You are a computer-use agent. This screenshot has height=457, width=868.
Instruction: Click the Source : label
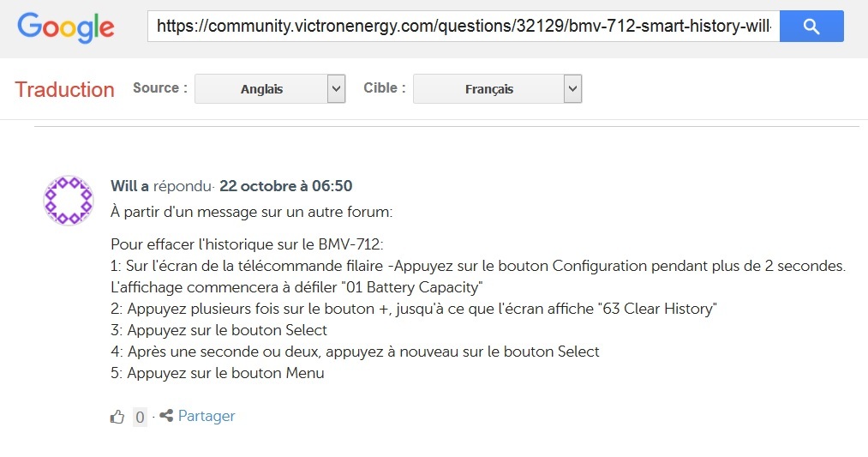click(160, 87)
